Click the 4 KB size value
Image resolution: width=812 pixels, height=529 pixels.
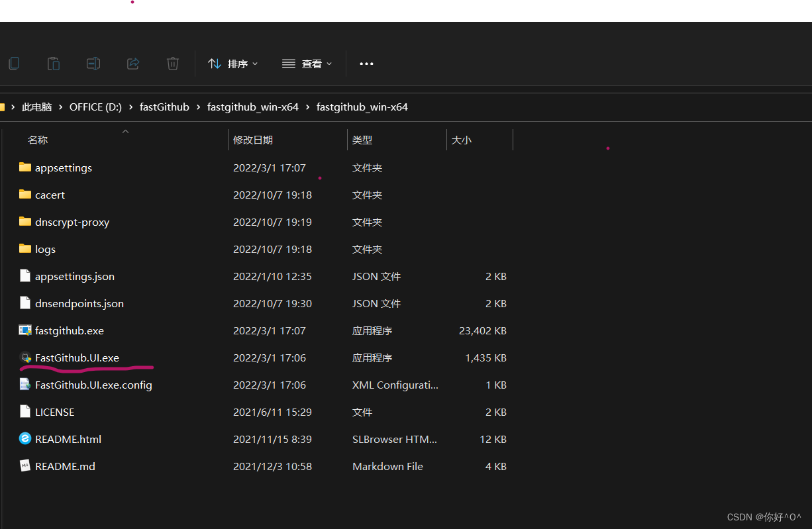[x=496, y=466]
